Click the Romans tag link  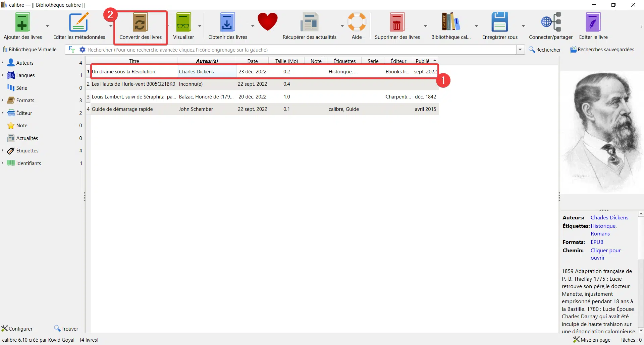tap(600, 234)
